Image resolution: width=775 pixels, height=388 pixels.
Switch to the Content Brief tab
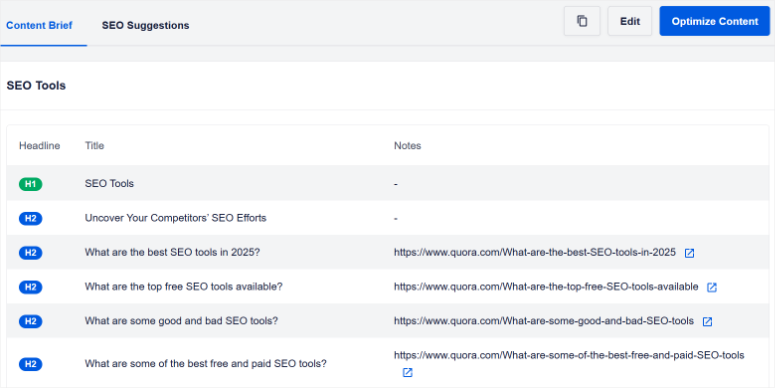coord(39,25)
